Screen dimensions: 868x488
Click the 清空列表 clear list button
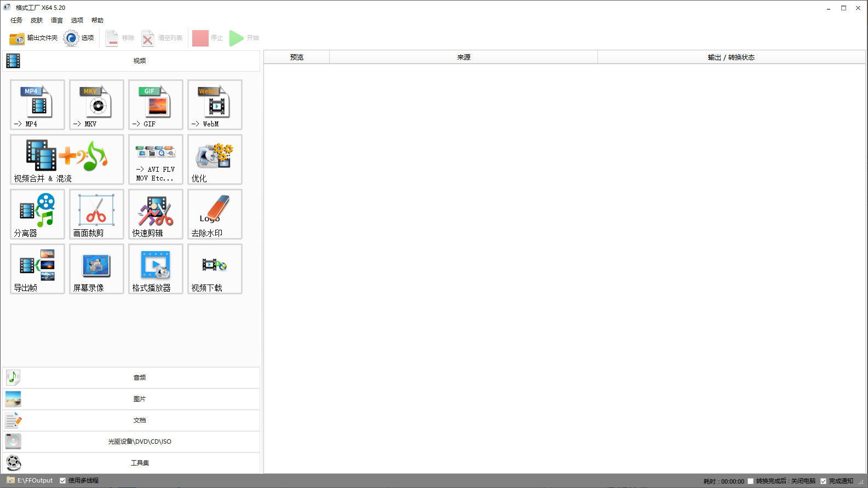click(x=162, y=38)
